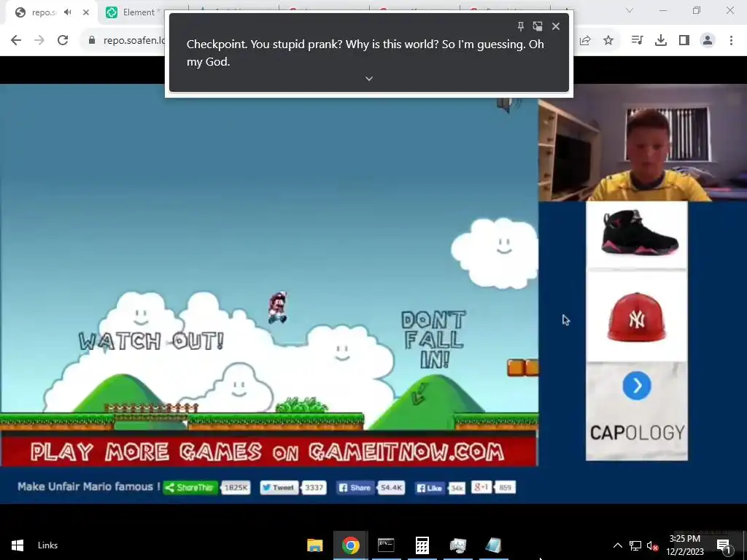The width and height of the screenshot is (747, 560).
Task: Click the game's sound speaker icon
Action: 508,105
